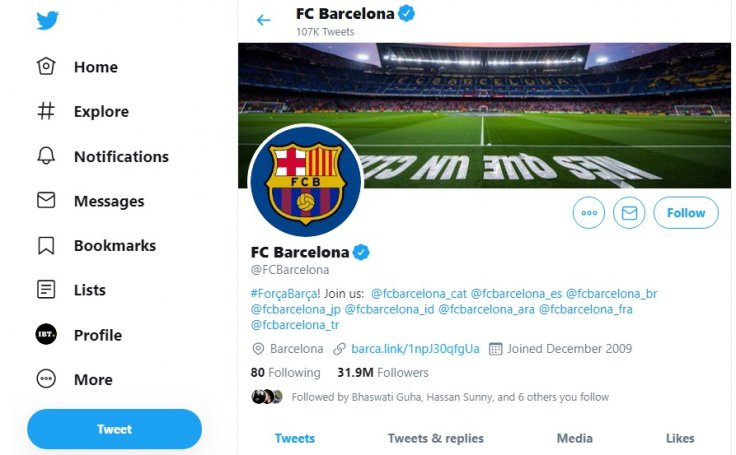
Task: Click the Twitter bird logo
Action: coord(47,21)
